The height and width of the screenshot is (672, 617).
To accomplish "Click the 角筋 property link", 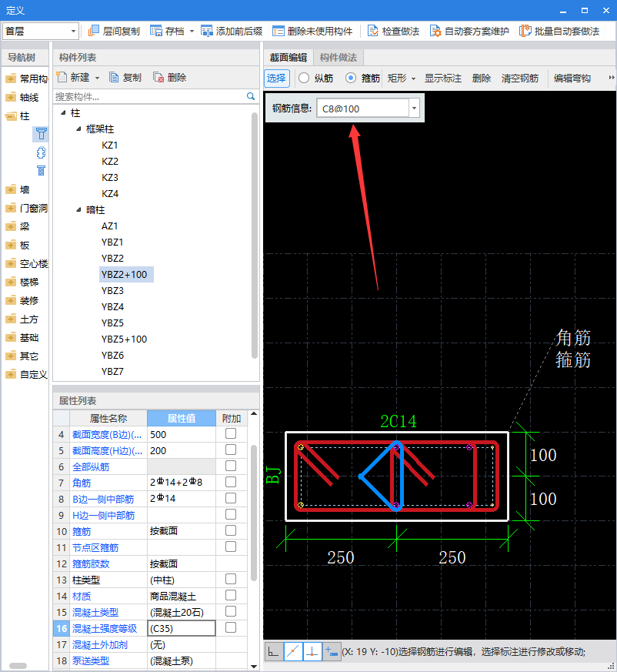I will 82,483.
